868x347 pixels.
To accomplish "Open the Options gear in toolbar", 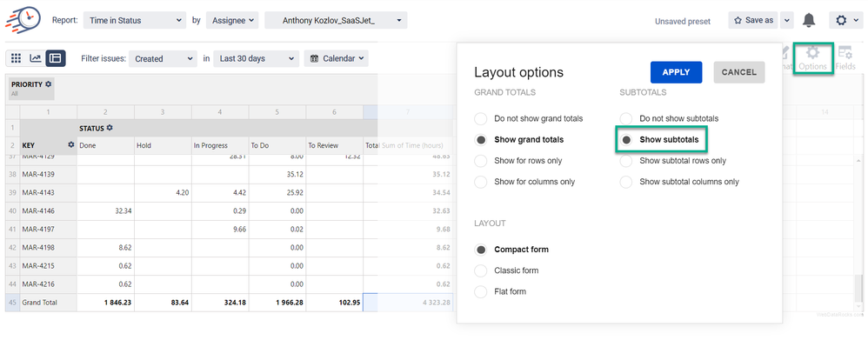I will [x=812, y=58].
